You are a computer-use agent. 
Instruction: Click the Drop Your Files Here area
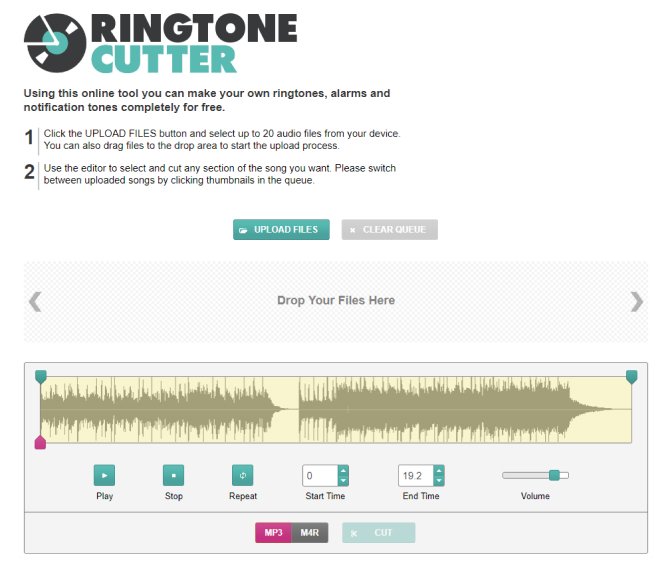(336, 301)
